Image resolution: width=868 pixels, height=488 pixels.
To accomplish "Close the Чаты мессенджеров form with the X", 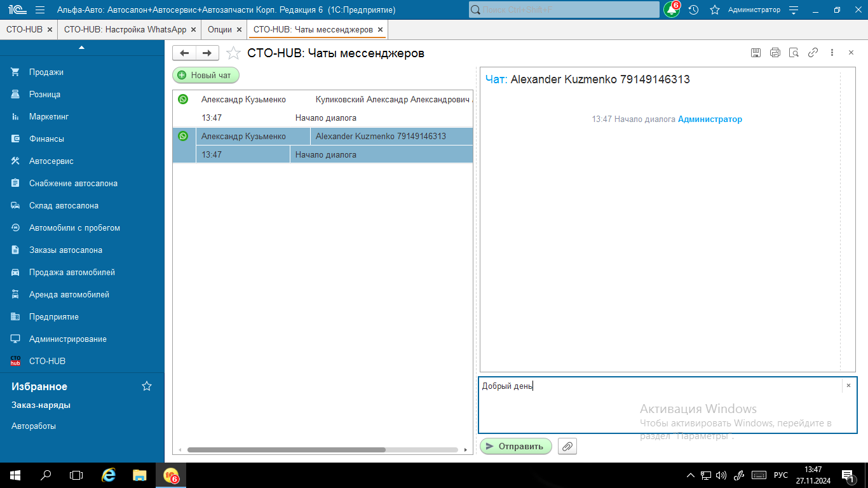I will (851, 53).
